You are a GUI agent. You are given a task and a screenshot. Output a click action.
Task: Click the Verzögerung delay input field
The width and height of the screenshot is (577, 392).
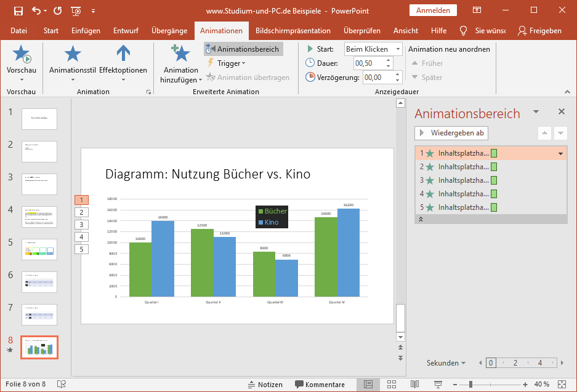pyautogui.click(x=378, y=77)
